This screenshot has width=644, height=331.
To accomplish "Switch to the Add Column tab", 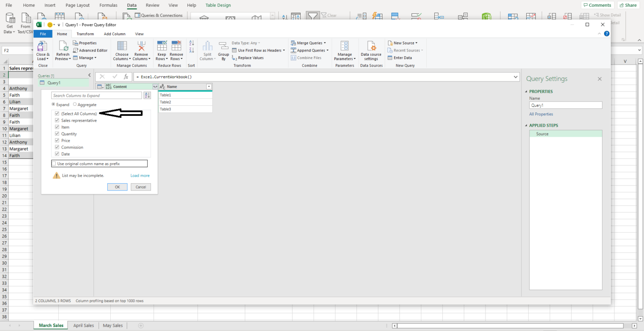I will pyautogui.click(x=114, y=34).
